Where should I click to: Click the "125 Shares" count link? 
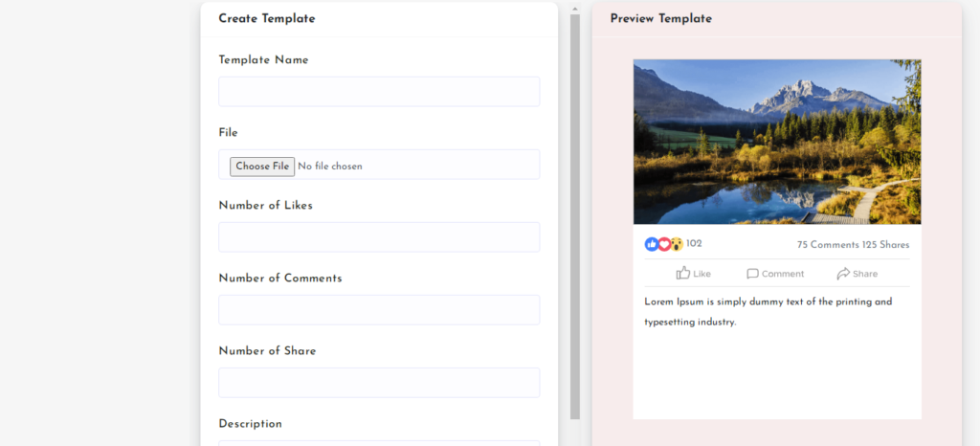pyautogui.click(x=886, y=245)
